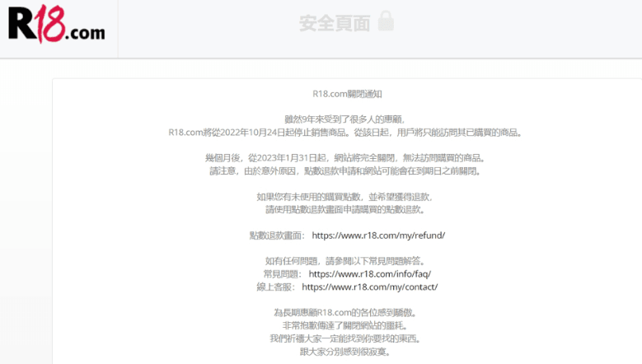Open the r18.com/info/faq/ link
The height and width of the screenshot is (364, 642).
tap(370, 273)
